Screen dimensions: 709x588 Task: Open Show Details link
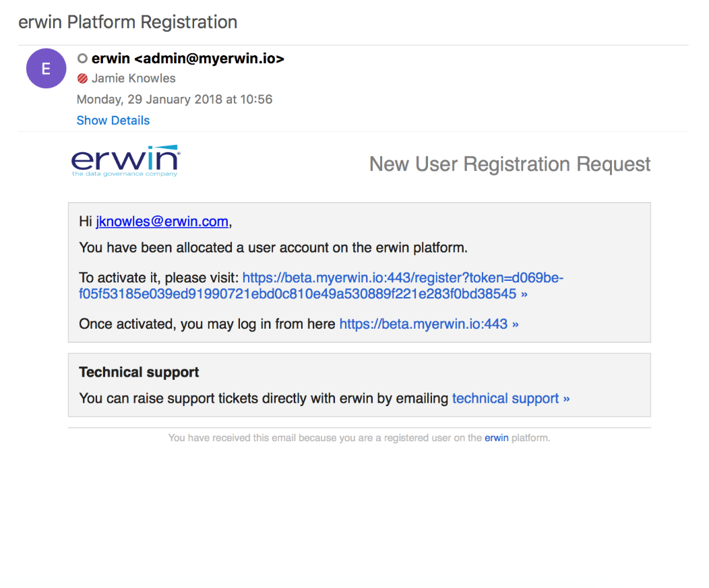click(113, 121)
